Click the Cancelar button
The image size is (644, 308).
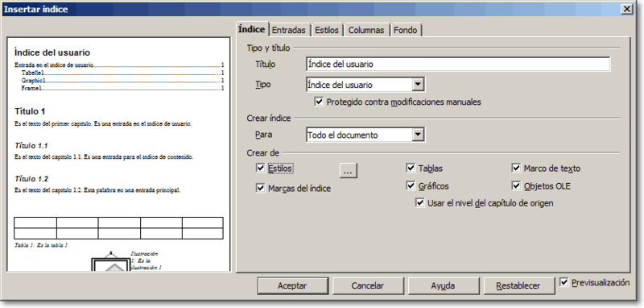pyautogui.click(x=368, y=285)
